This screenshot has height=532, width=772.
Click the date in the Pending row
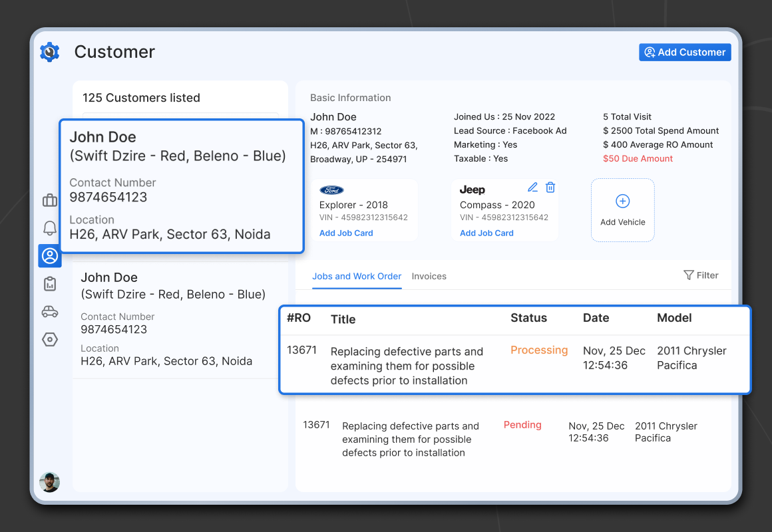click(x=596, y=432)
